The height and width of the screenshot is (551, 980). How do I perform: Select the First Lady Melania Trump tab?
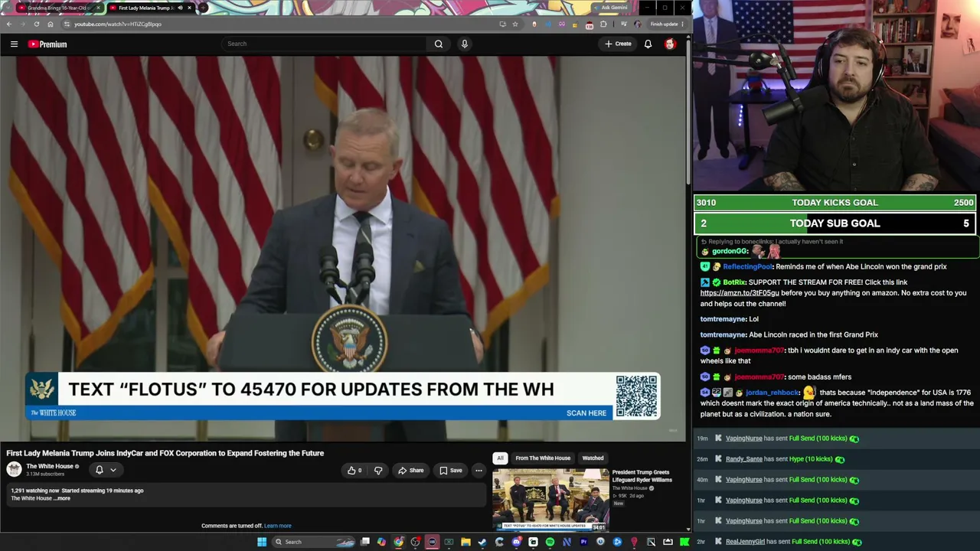click(149, 8)
